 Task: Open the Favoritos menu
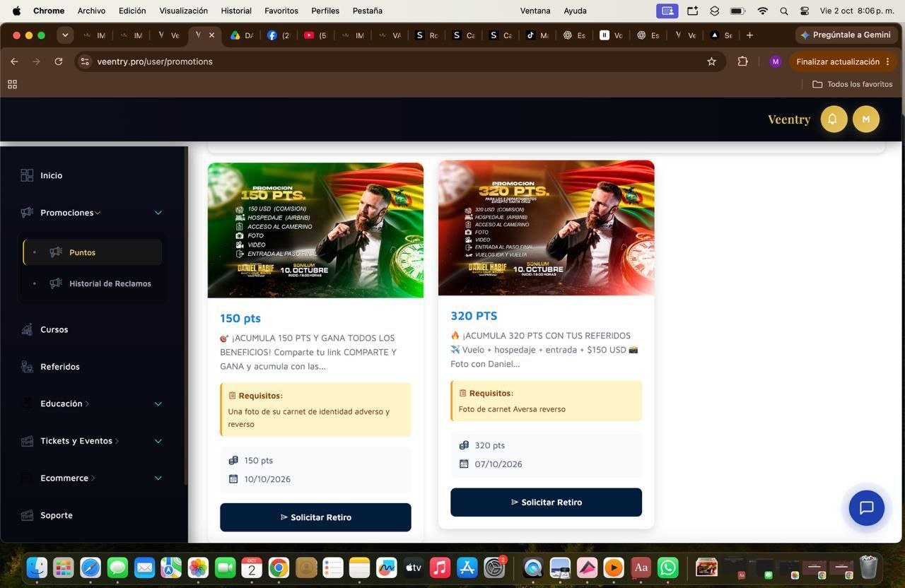pyautogui.click(x=281, y=11)
